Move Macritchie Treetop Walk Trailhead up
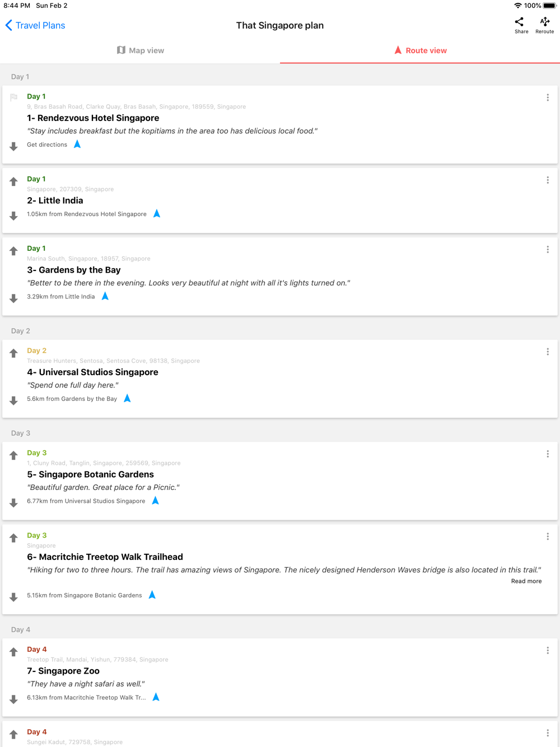The height and width of the screenshot is (747, 560). coord(13,538)
